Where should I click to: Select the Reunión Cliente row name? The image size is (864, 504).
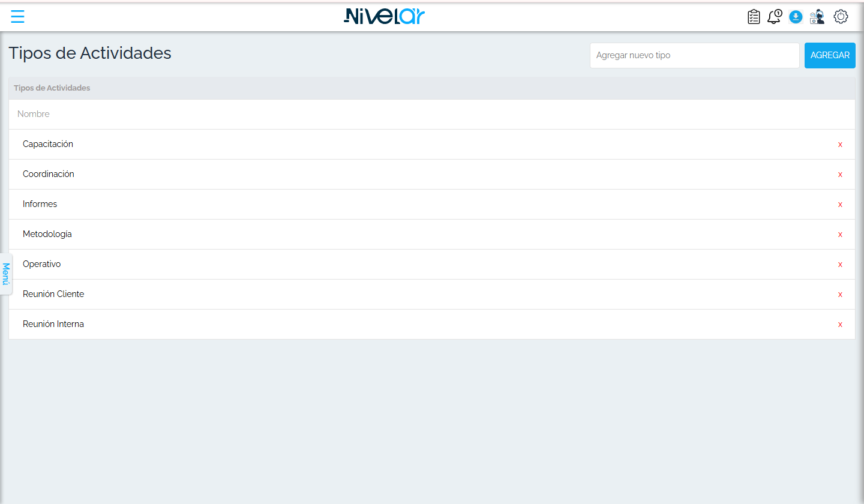pos(53,294)
